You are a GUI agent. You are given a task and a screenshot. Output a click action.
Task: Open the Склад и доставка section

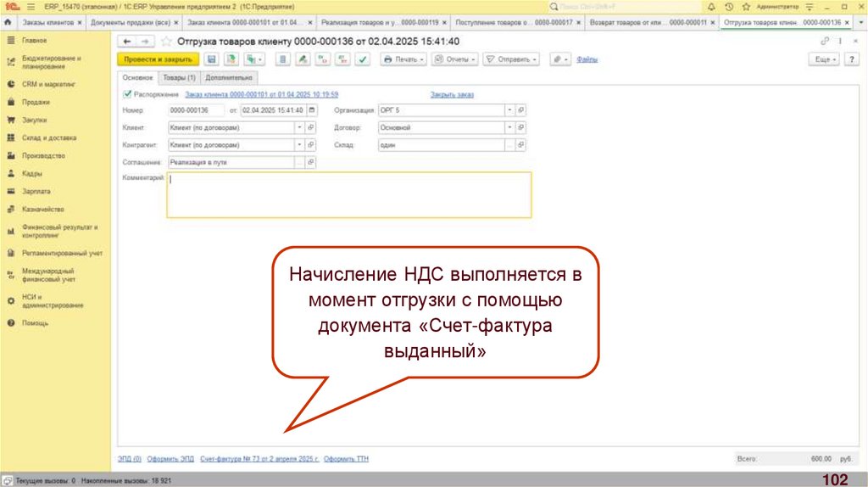click(48, 137)
